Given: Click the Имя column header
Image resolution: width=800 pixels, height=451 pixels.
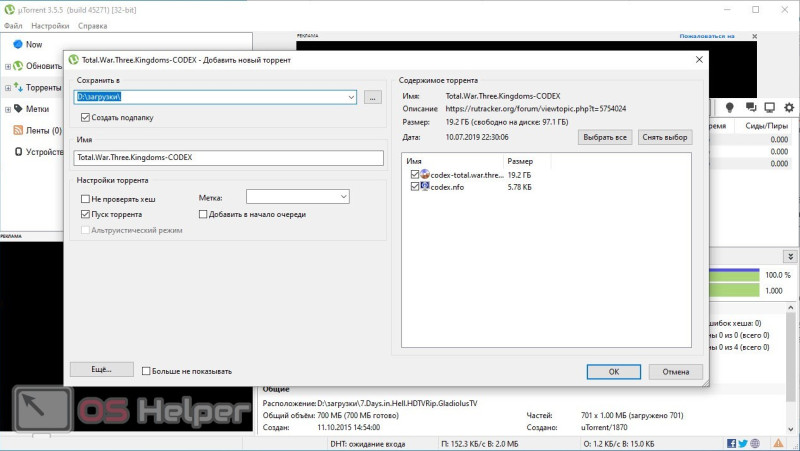Looking at the screenshot, I should pos(453,161).
